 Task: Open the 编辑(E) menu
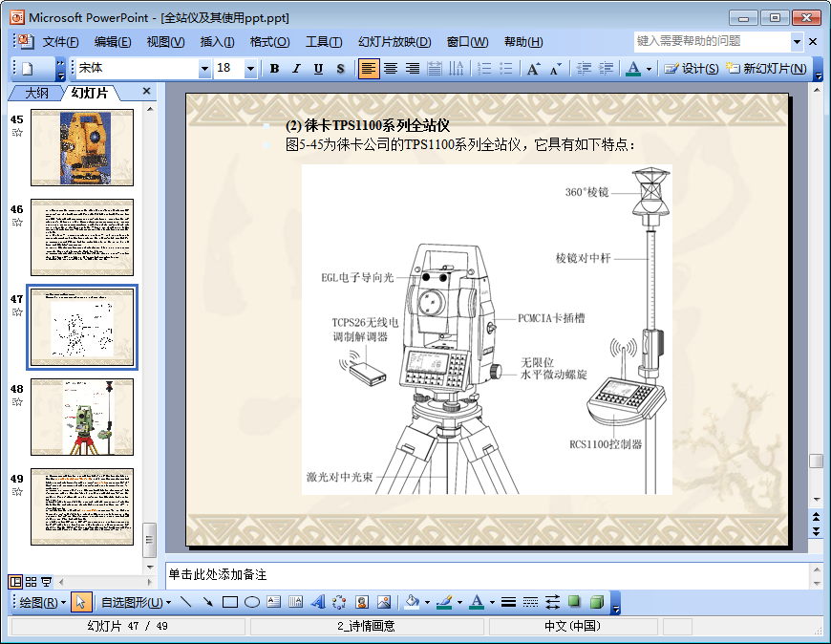(113, 42)
